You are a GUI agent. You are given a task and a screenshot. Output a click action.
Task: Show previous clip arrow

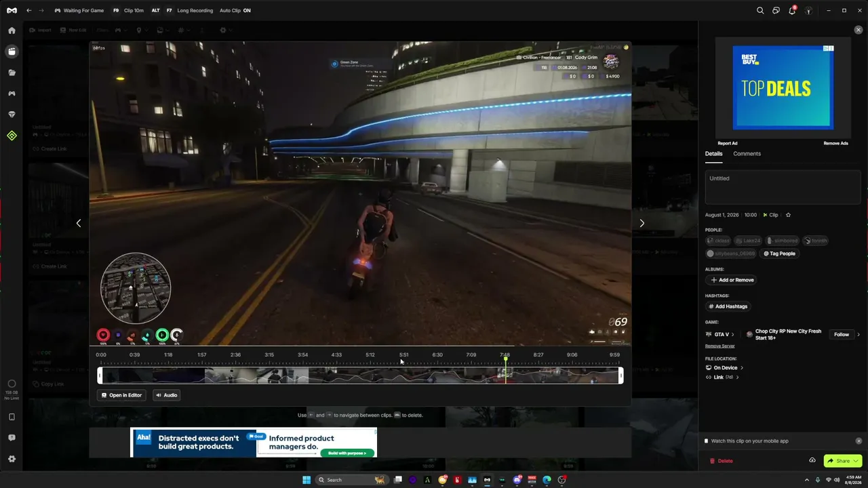tap(79, 223)
